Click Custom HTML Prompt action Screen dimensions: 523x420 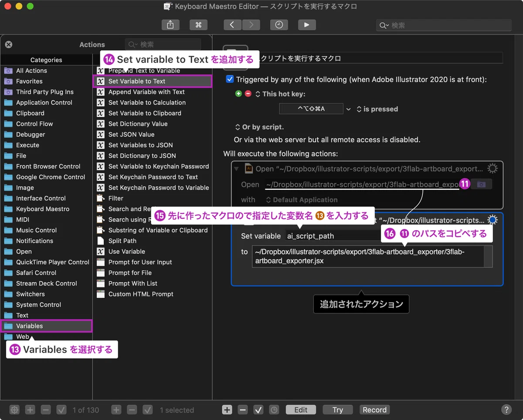(x=152, y=294)
